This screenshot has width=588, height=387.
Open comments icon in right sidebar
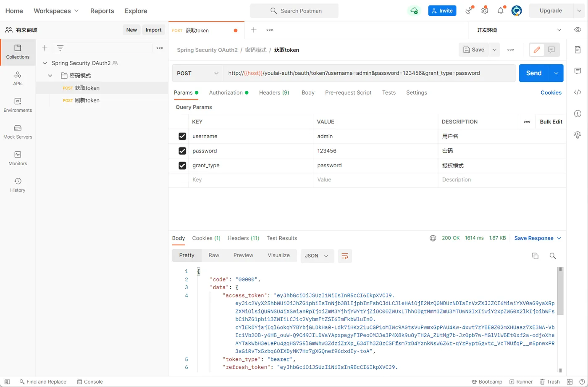(x=577, y=71)
